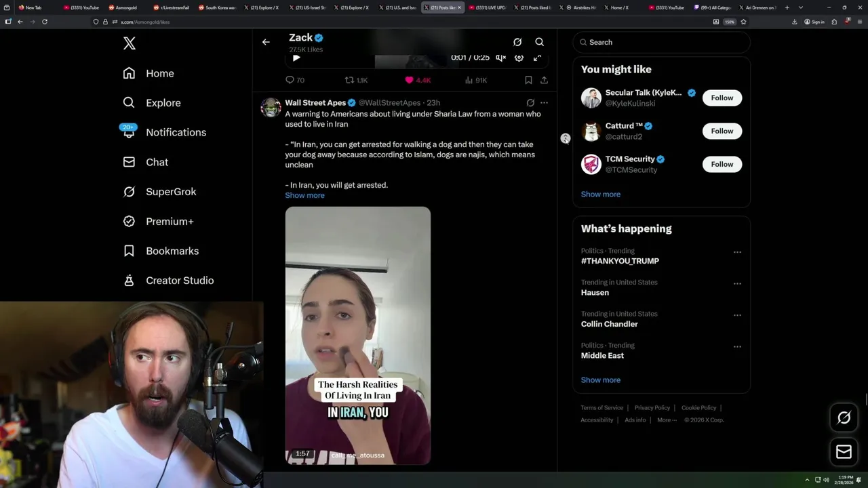
Task: Open the #THANKYOU_TRUMP trend
Action: [x=620, y=261]
